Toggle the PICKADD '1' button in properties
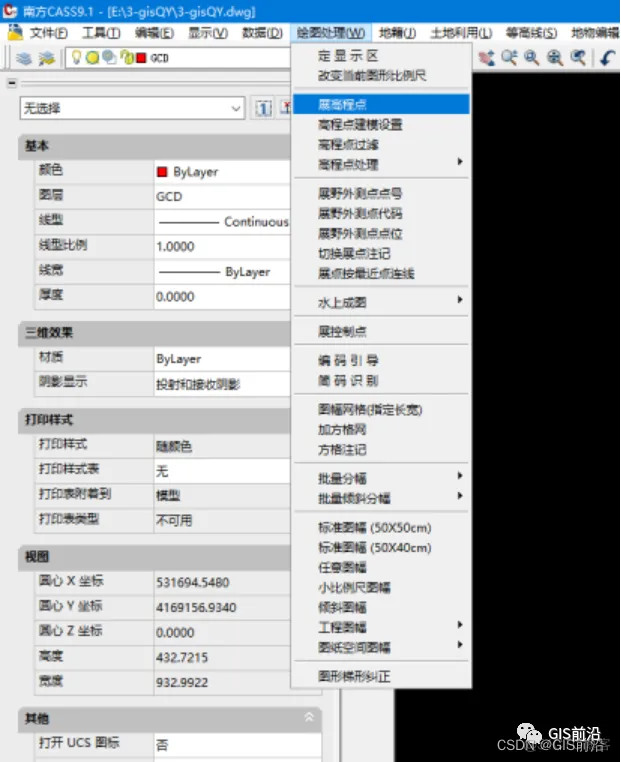The image size is (621, 762). (x=264, y=108)
